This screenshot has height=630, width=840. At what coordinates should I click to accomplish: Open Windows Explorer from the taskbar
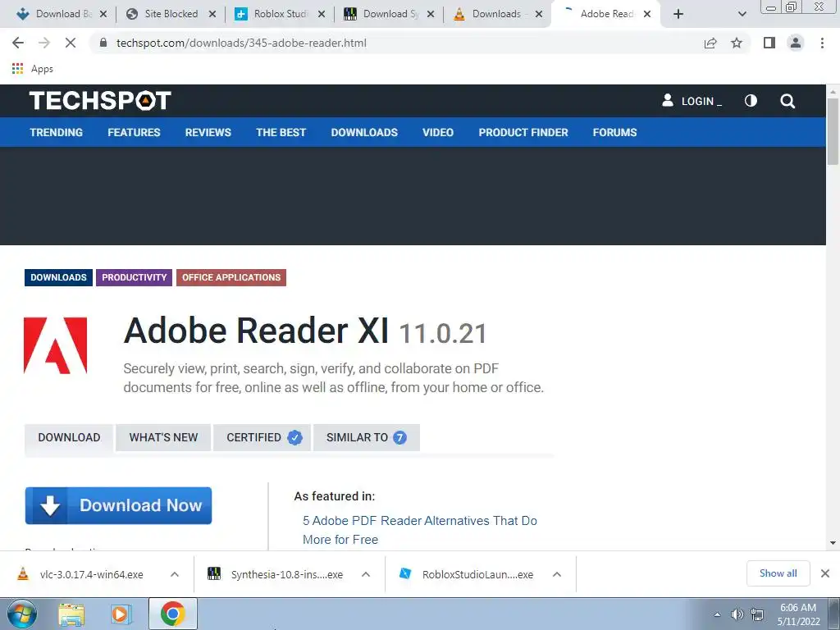coord(72,614)
